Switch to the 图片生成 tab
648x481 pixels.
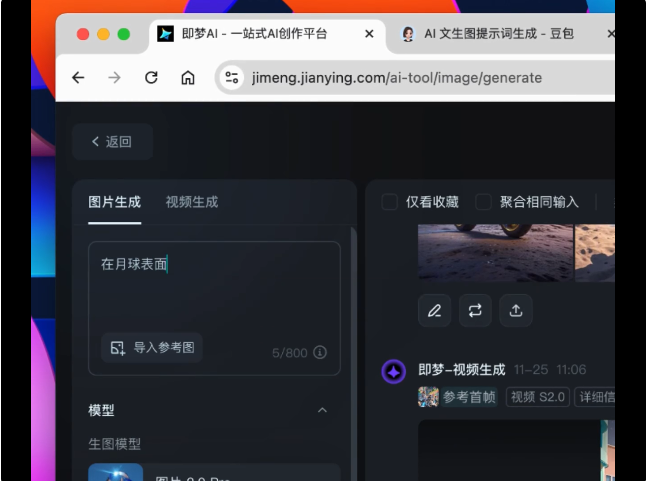pos(114,202)
